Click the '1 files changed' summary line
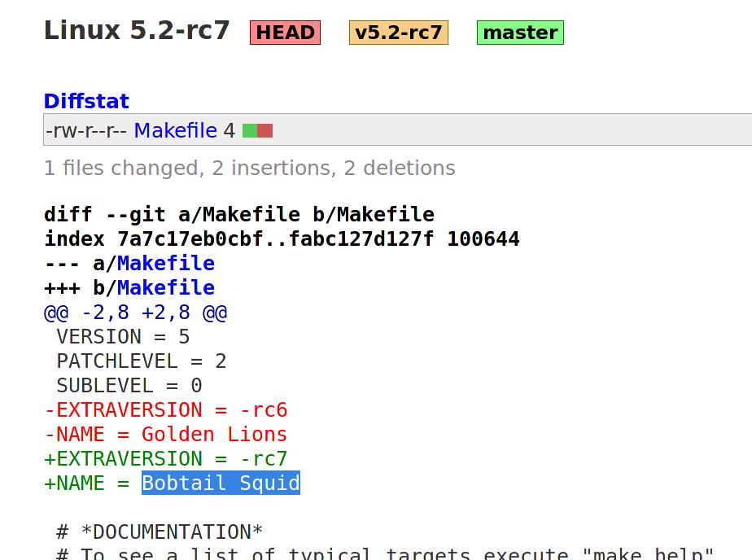The image size is (752, 560). tap(249, 168)
